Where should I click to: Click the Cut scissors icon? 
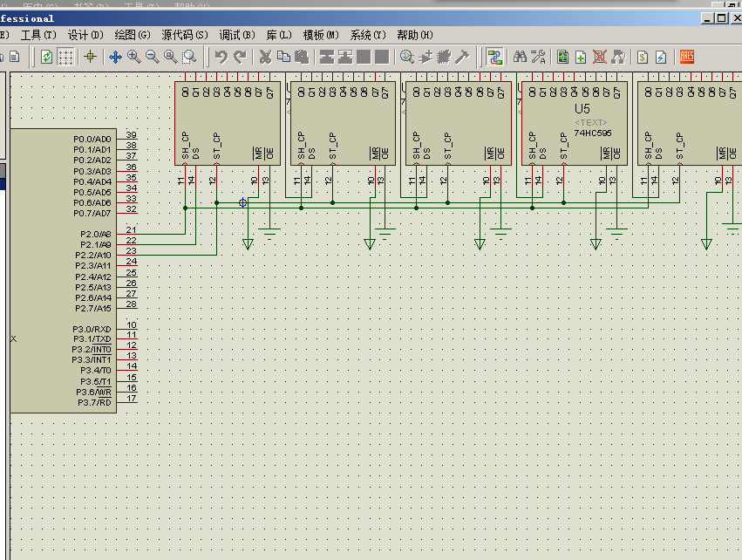[265, 58]
